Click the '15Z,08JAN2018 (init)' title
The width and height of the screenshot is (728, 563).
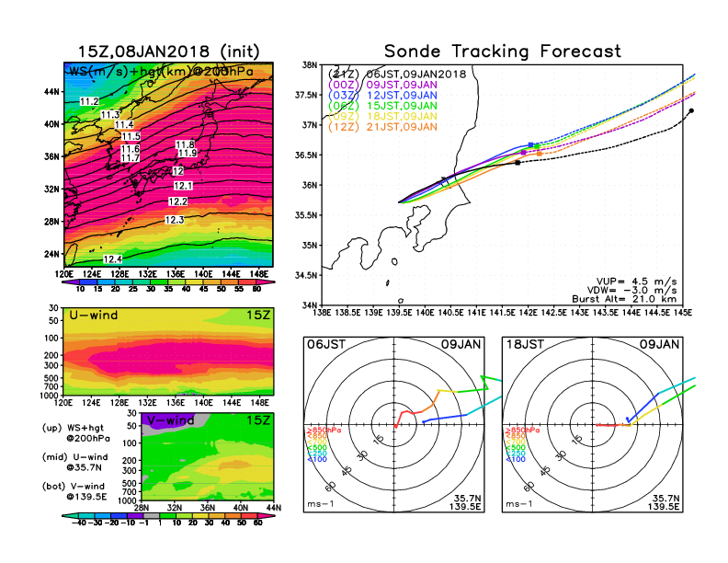168,52
